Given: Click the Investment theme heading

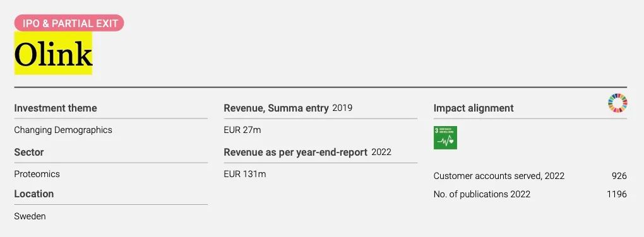Looking at the screenshot, I should 56,108.
